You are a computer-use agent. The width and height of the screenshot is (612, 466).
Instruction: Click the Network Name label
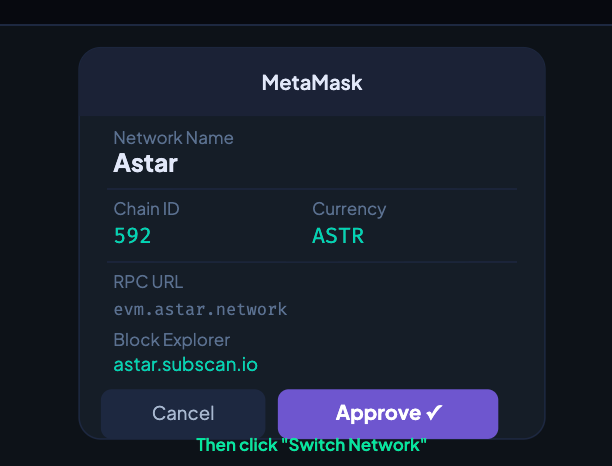pos(173,138)
